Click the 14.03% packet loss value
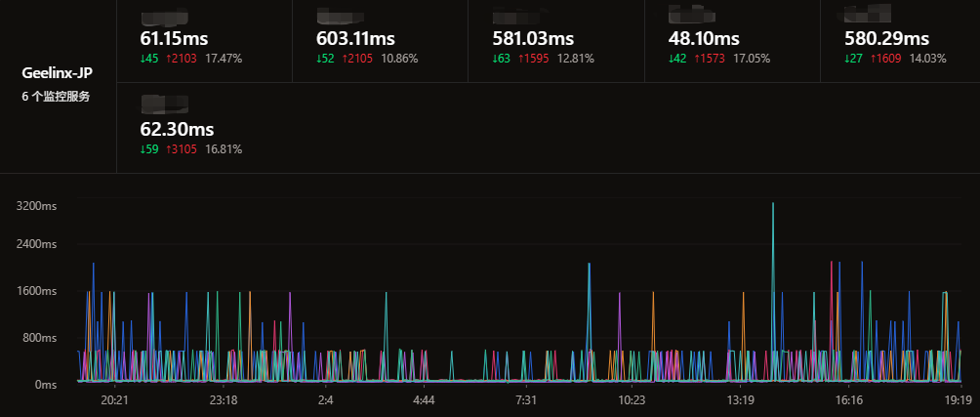Screen dimensions: 980x417 (x=928, y=59)
